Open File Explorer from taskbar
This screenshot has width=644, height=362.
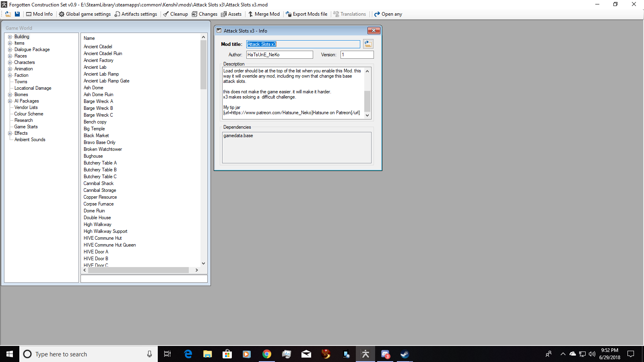click(x=207, y=354)
